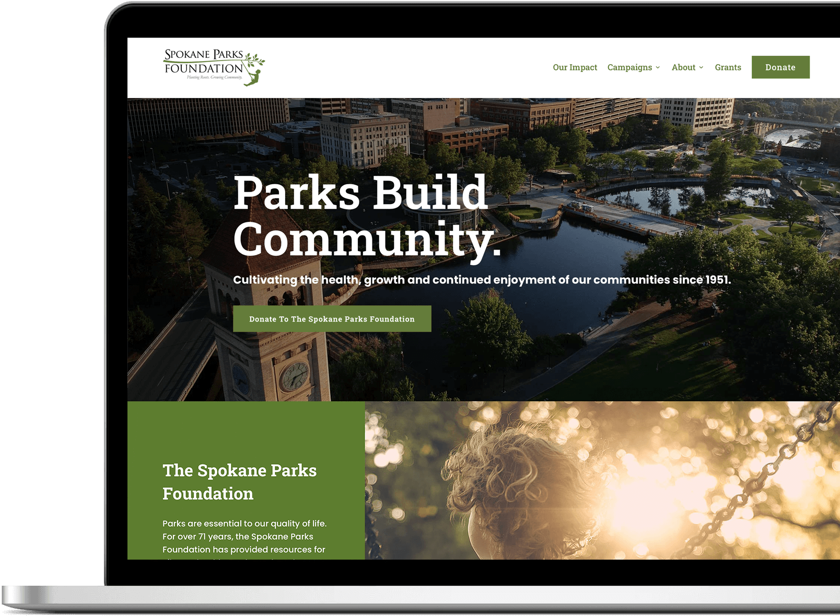840x616 pixels.
Task: Click the green Donate button in header
Action: click(x=780, y=67)
